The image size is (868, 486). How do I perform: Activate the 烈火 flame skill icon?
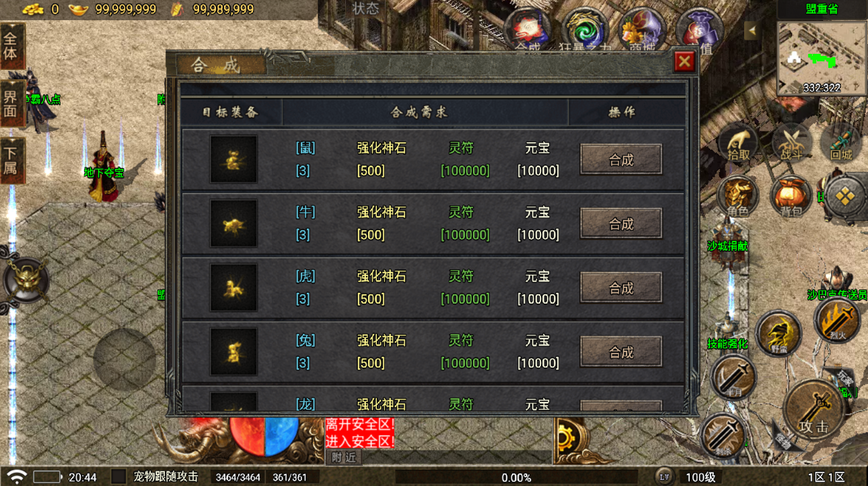pos(836,319)
